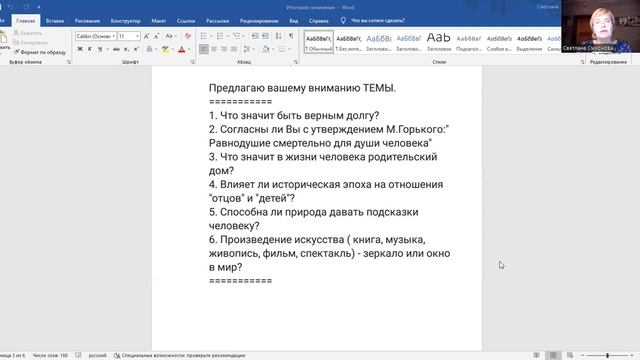Open Шрифт dialog launcher
Image resolution: width=640 pixels, height=360 pixels.
coord(193,62)
